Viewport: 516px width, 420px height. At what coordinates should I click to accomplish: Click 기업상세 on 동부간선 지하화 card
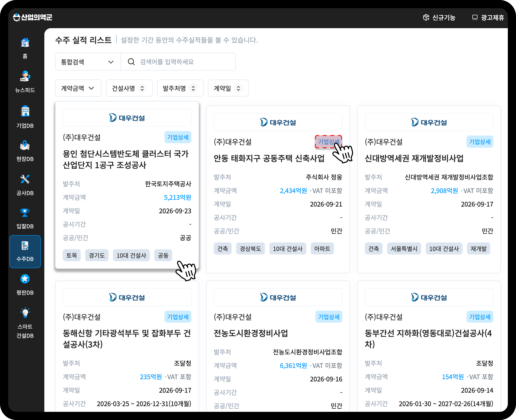coord(480,317)
